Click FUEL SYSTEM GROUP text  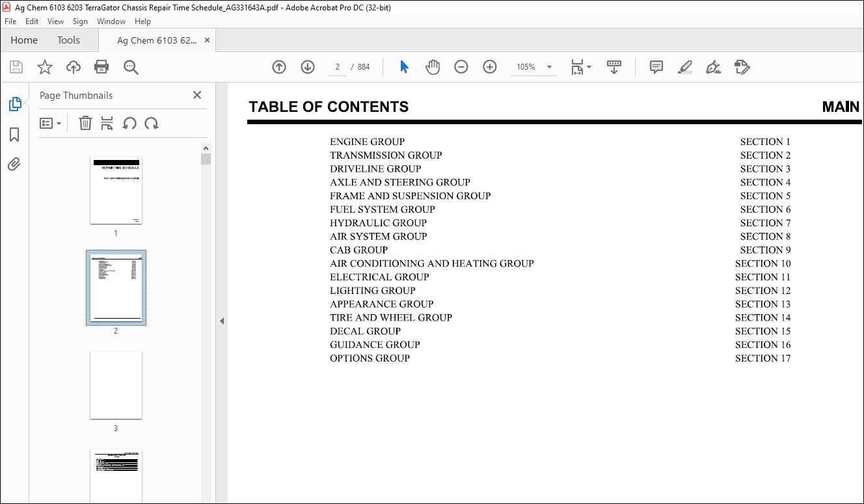(383, 209)
